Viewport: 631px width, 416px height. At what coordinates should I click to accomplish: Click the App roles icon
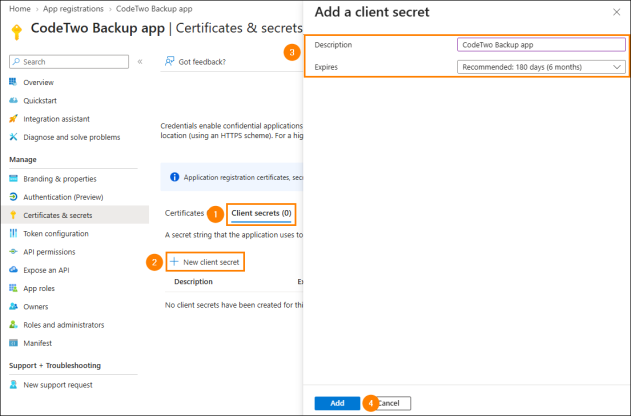(x=13, y=288)
